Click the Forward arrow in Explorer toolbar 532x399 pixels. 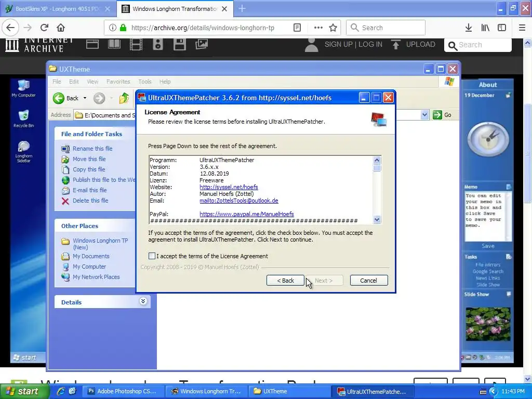(99, 98)
